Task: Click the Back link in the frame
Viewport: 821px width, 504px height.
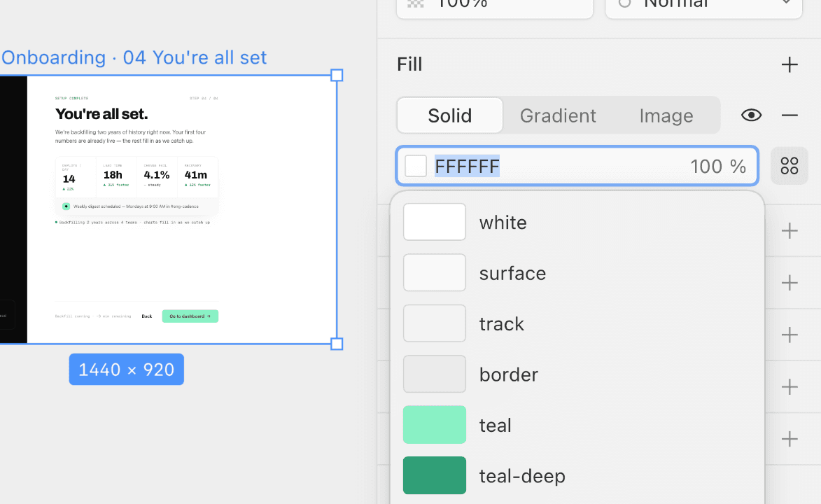Action: click(146, 316)
